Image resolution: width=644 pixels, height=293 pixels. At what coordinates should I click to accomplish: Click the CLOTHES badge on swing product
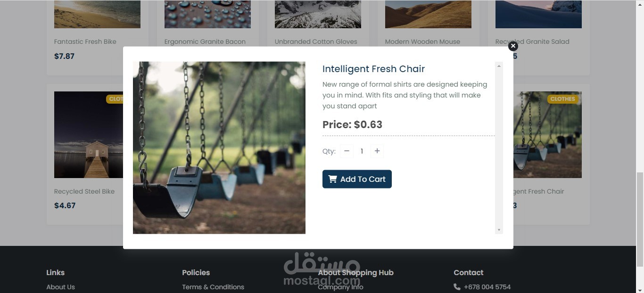pos(562,99)
